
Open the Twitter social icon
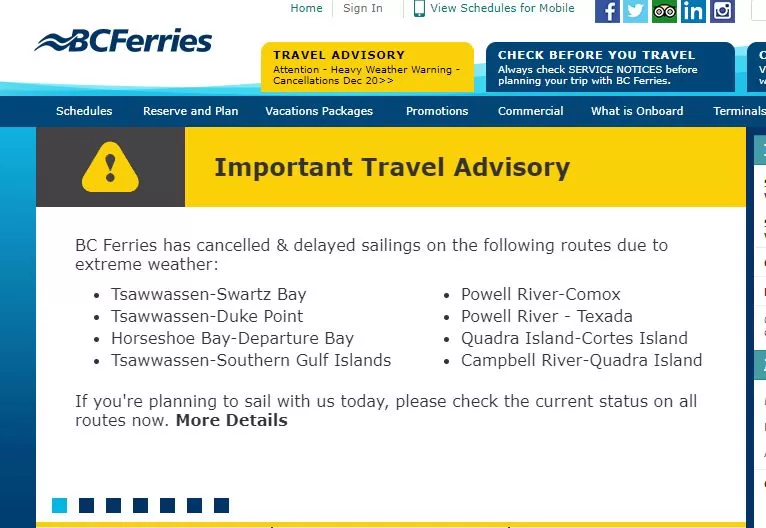click(x=636, y=11)
